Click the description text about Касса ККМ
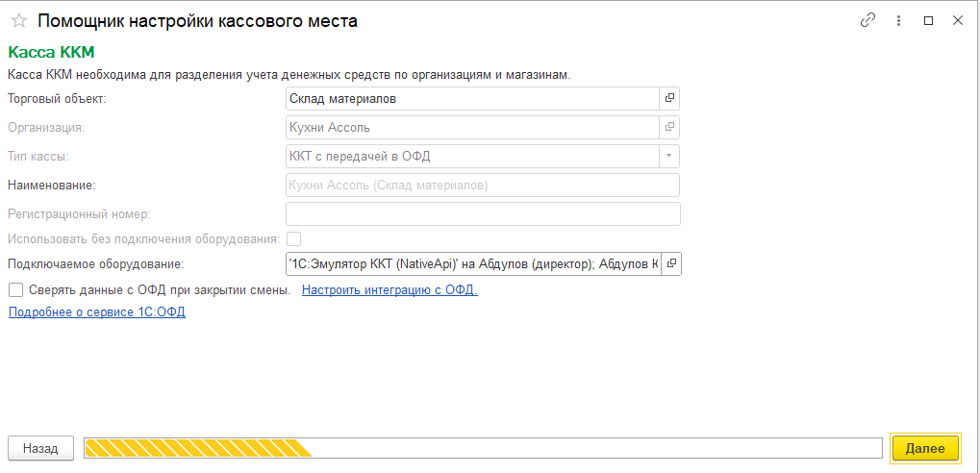Screen dimensions: 980x473 (x=289, y=75)
